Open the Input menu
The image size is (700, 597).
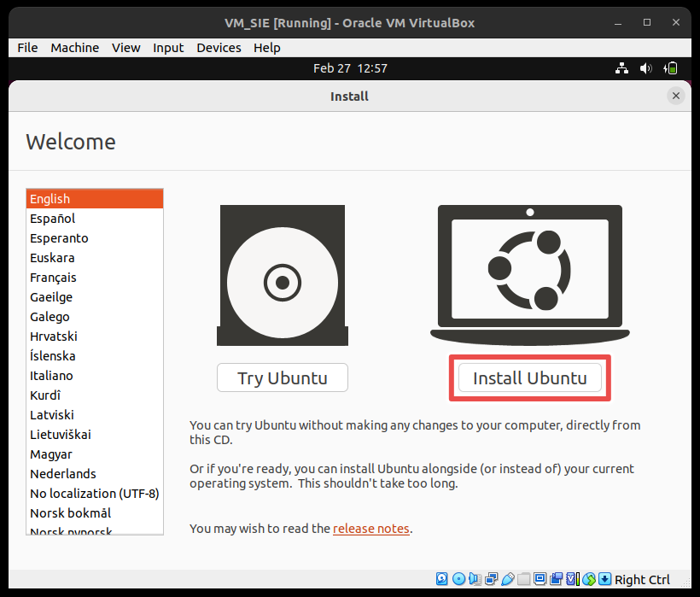(168, 47)
